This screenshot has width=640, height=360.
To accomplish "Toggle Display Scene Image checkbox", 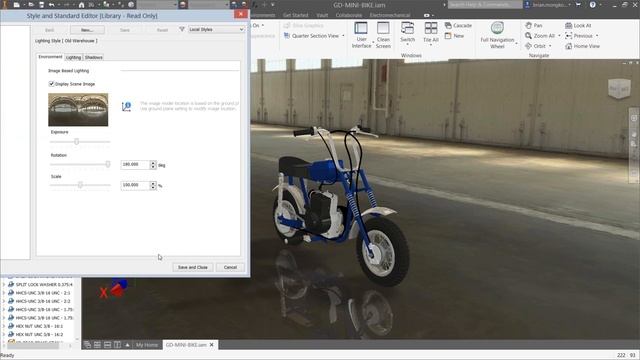I will [x=51, y=84].
